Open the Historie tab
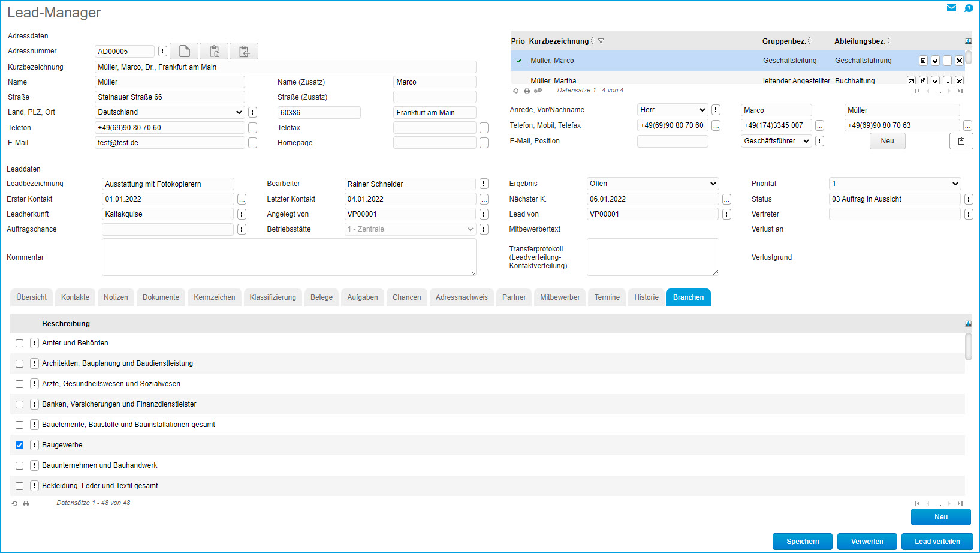 click(x=646, y=297)
